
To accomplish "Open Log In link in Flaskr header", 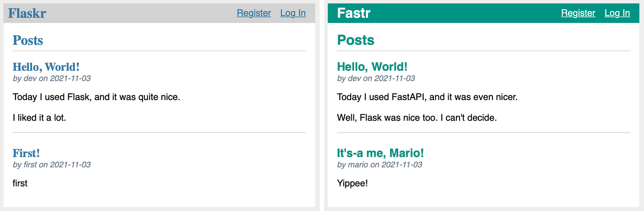I will click(x=293, y=13).
